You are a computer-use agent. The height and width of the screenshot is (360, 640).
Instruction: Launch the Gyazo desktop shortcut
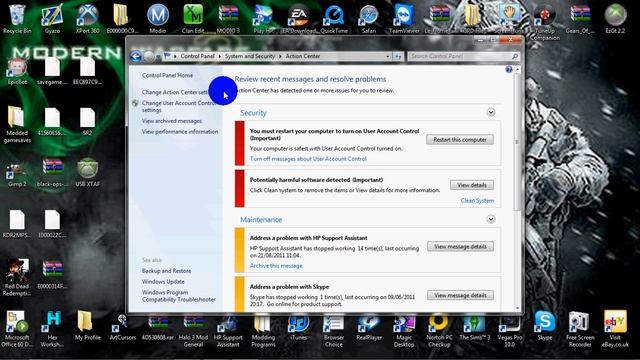click(52, 18)
